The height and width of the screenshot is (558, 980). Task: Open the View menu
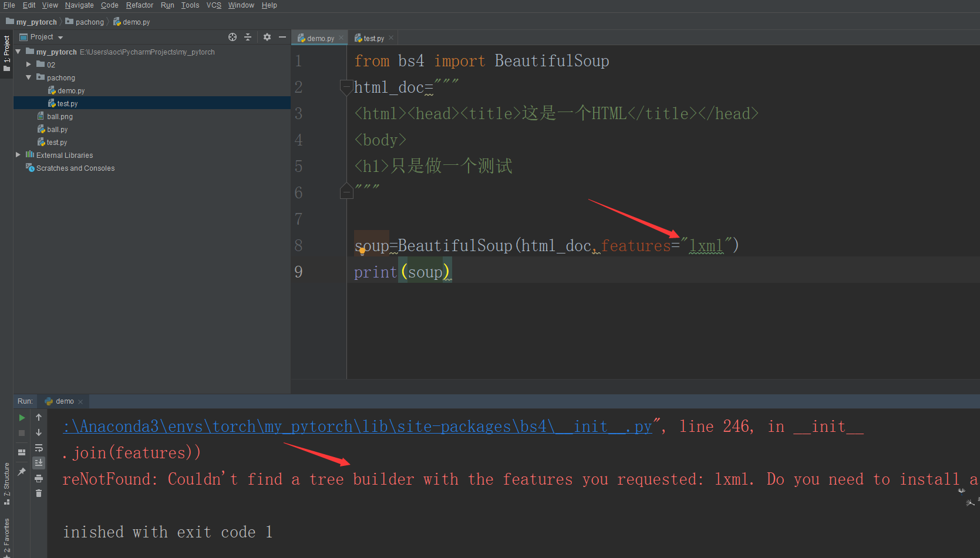50,5
